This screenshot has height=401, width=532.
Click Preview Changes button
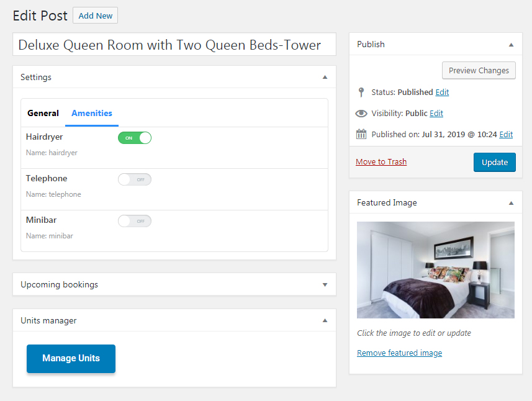pos(479,71)
